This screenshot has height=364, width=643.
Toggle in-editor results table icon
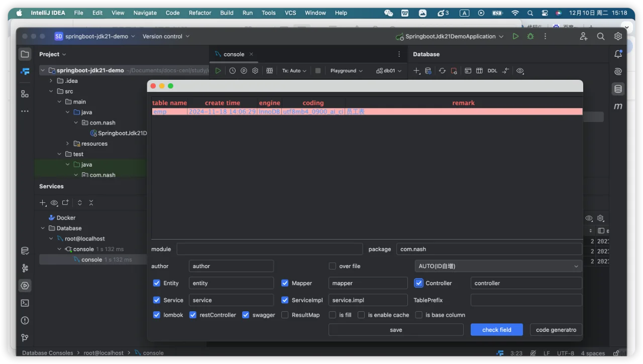click(270, 71)
